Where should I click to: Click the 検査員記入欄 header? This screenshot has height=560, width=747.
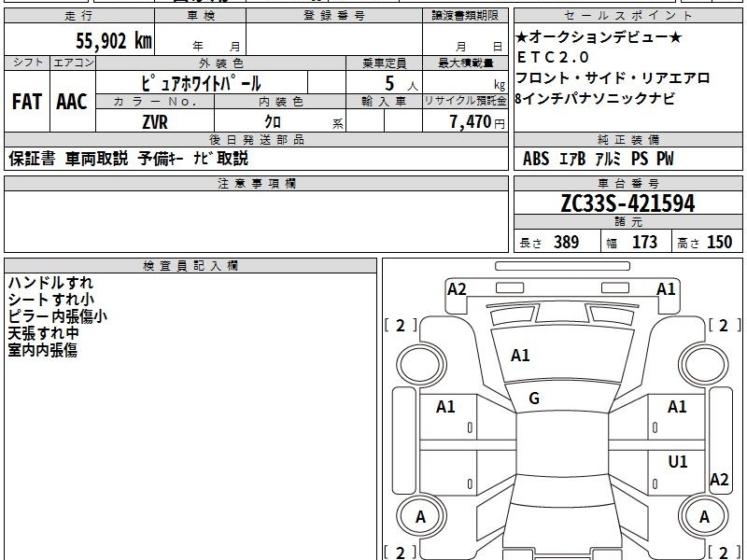tap(190, 266)
